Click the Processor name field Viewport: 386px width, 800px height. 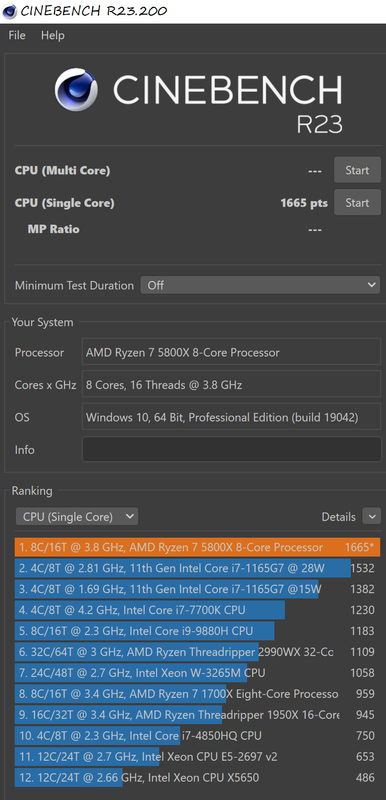(231, 353)
